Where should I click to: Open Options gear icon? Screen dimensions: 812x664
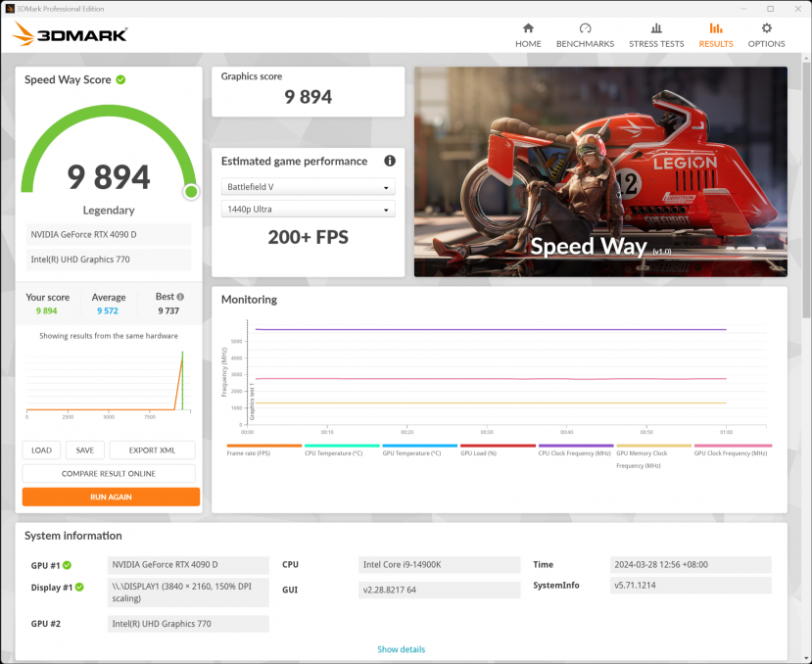point(766,28)
